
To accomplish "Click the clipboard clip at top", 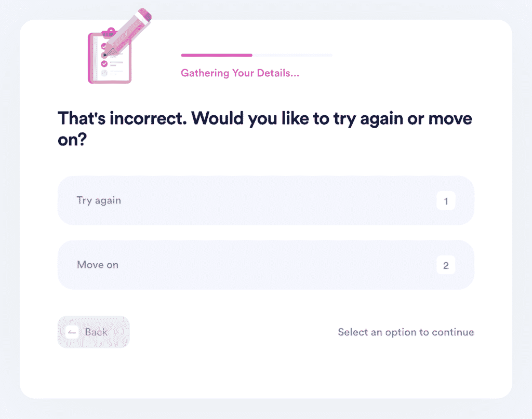I will pos(109,32).
